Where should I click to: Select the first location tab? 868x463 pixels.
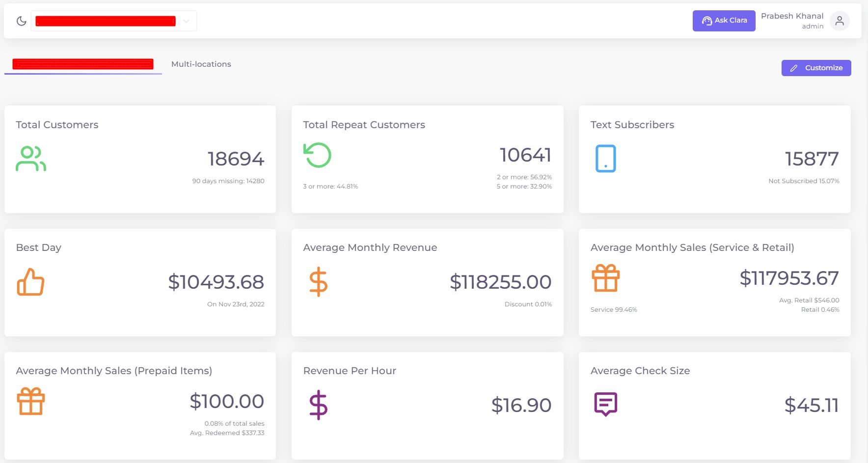coord(82,64)
